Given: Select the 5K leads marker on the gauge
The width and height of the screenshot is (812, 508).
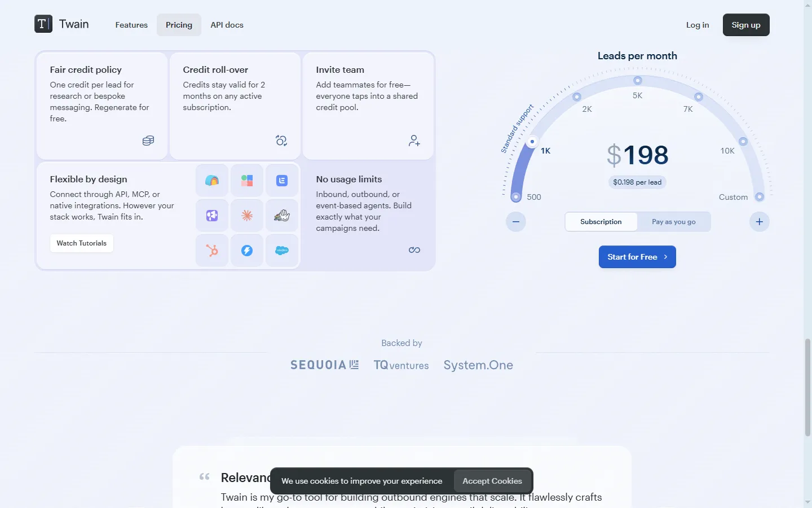Looking at the screenshot, I should [x=638, y=80].
